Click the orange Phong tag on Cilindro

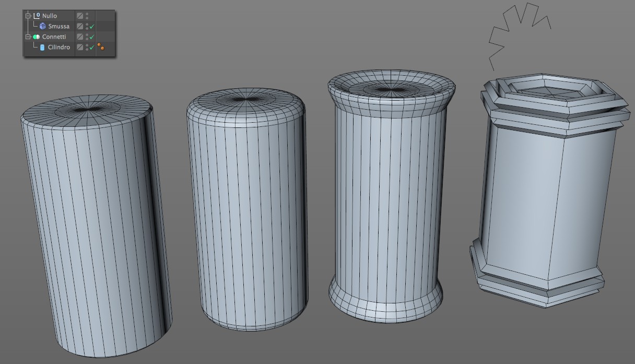pos(101,48)
